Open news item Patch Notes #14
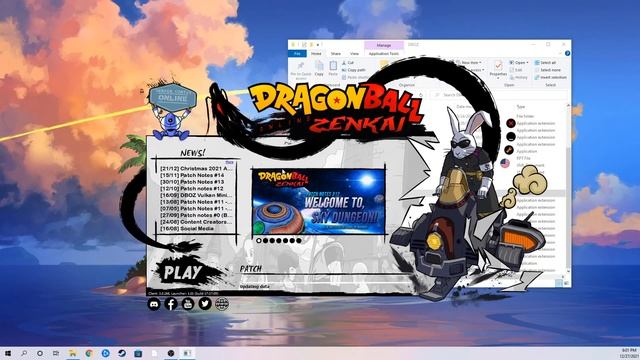Viewport: 640px width, 360px height. pos(192,175)
